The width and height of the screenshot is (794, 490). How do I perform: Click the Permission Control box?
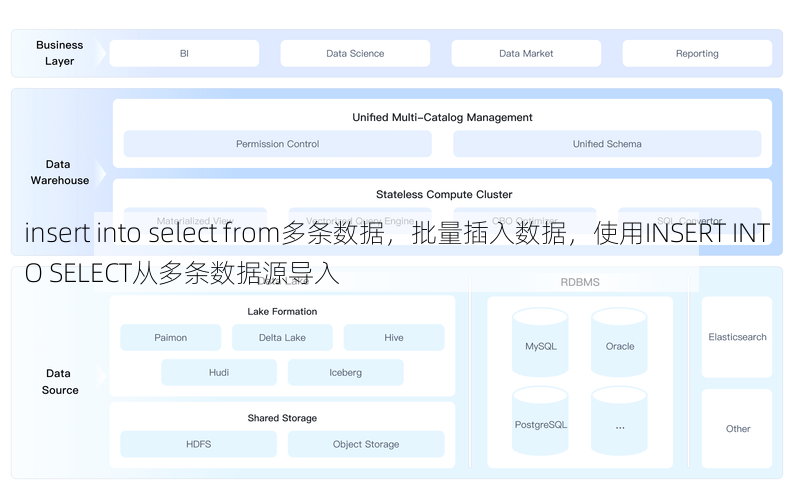277,144
